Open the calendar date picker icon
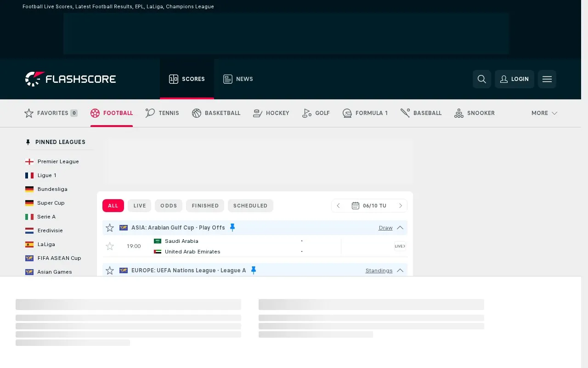588x368 pixels. (356, 206)
